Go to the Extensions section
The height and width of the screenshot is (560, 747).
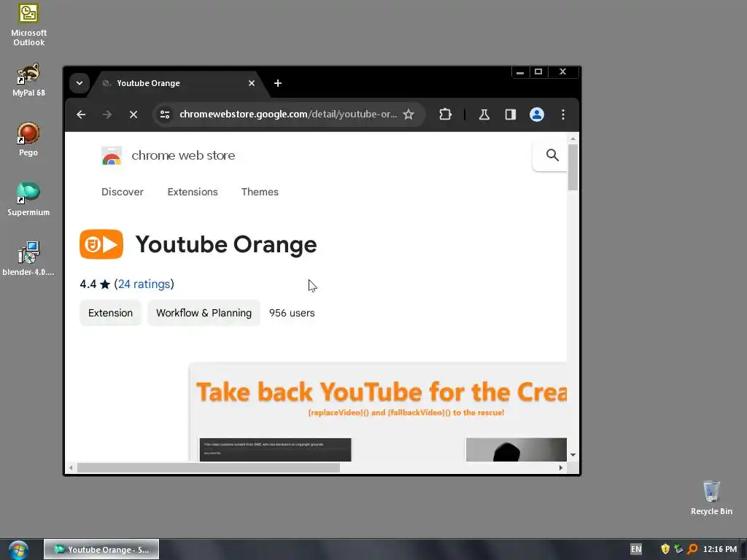click(193, 192)
